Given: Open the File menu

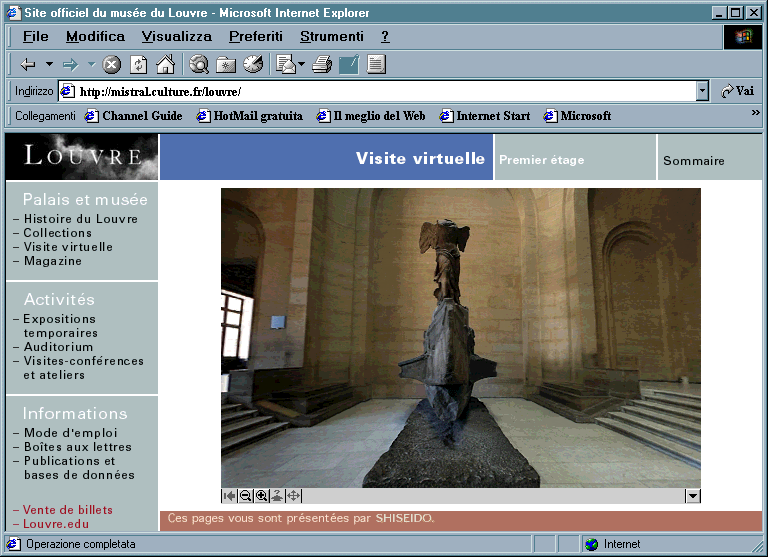Looking at the screenshot, I should tap(36, 36).
